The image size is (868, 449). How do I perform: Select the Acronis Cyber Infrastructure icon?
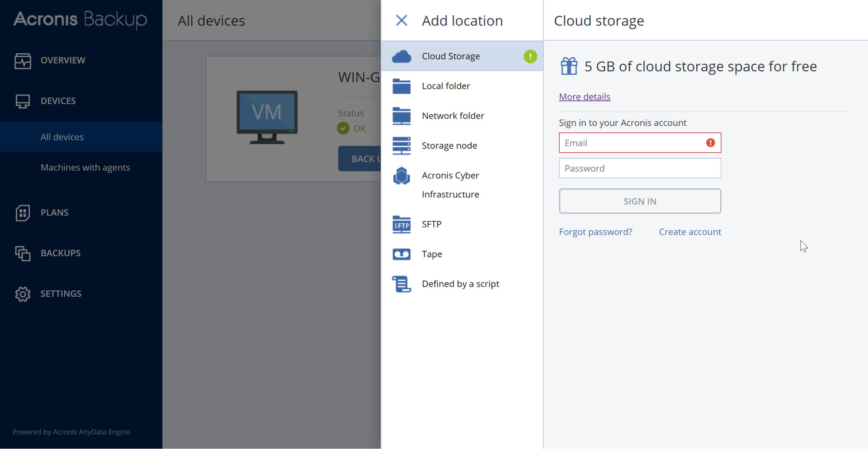401,176
